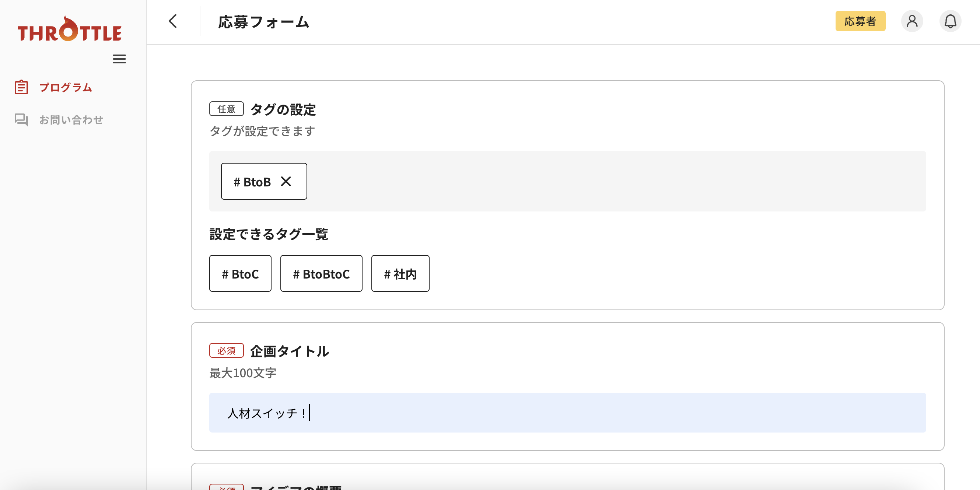Add the # 社内 tag
980x490 pixels.
(x=400, y=273)
